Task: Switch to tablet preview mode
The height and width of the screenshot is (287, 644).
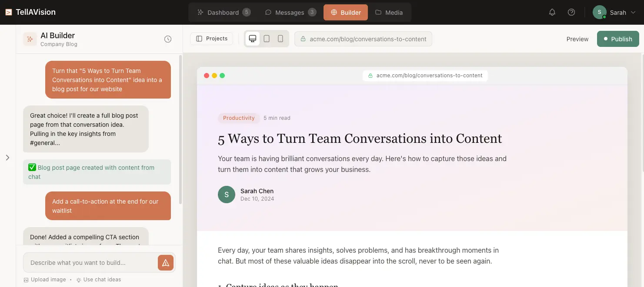Action: [267, 39]
